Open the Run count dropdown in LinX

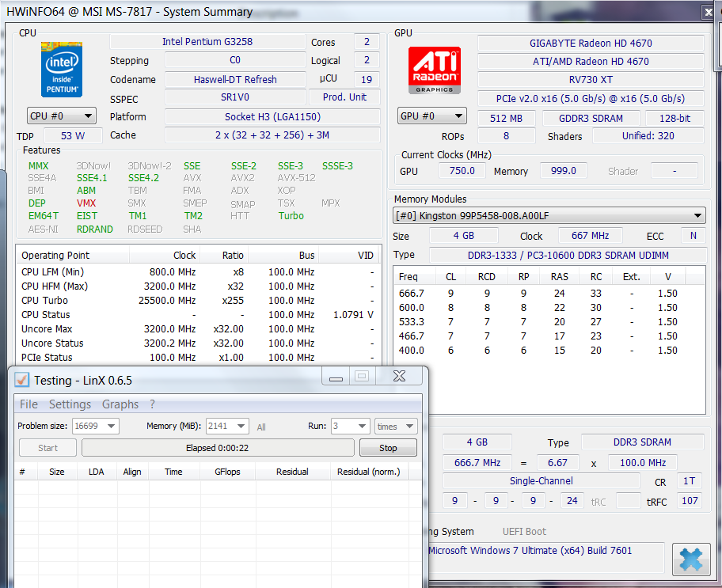pyautogui.click(x=351, y=426)
